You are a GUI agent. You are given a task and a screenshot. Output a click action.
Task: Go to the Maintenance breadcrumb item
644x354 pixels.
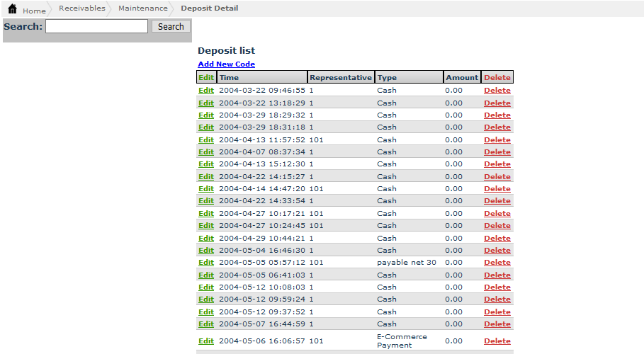(142, 8)
